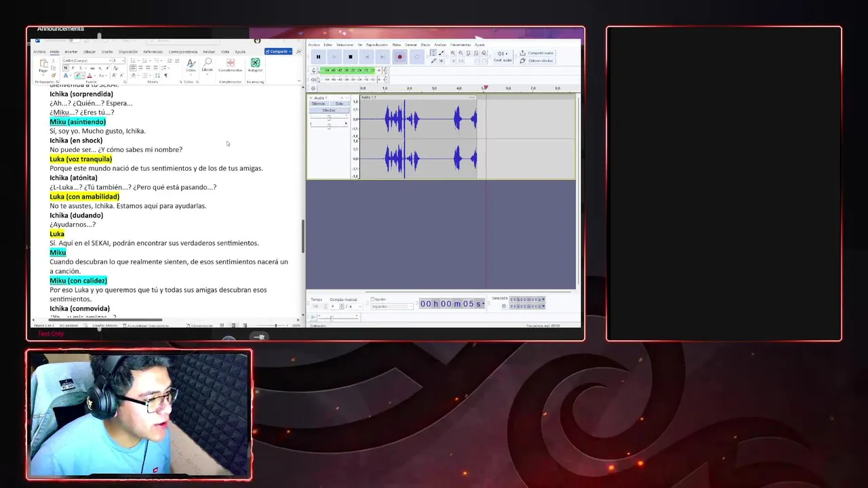
Task: Adjust the playback speed slider
Action: point(332,318)
